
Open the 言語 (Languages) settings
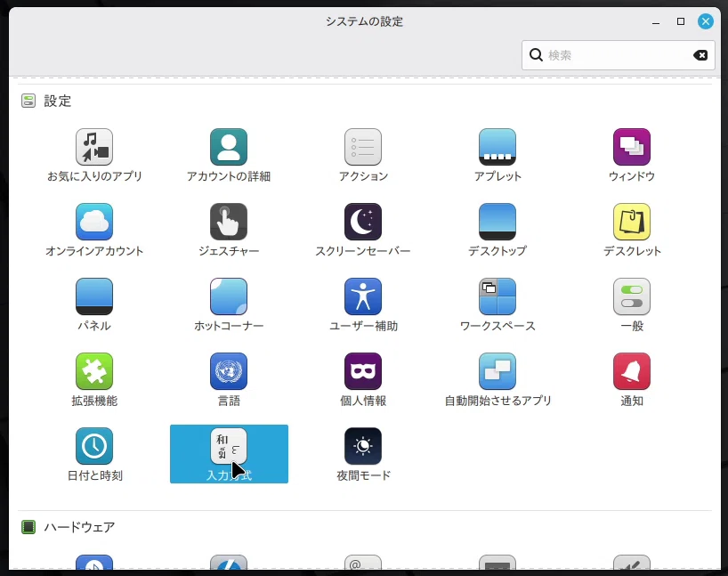[229, 380]
